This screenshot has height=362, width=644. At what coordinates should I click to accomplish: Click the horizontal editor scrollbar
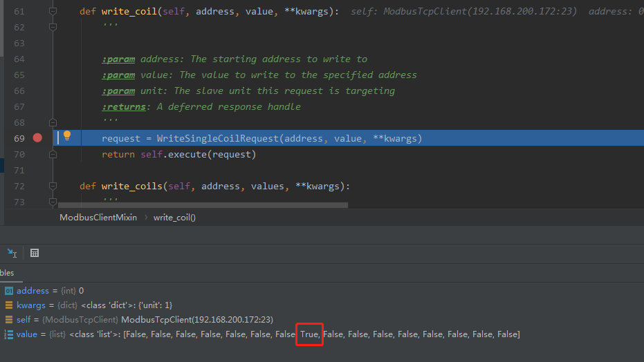[203, 205]
